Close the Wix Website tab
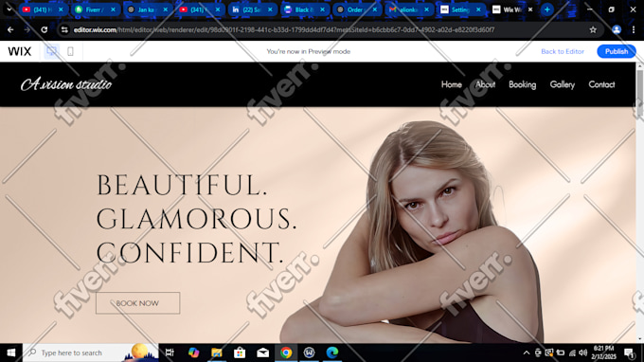Screen dimensions: 644x362 pos(530,9)
